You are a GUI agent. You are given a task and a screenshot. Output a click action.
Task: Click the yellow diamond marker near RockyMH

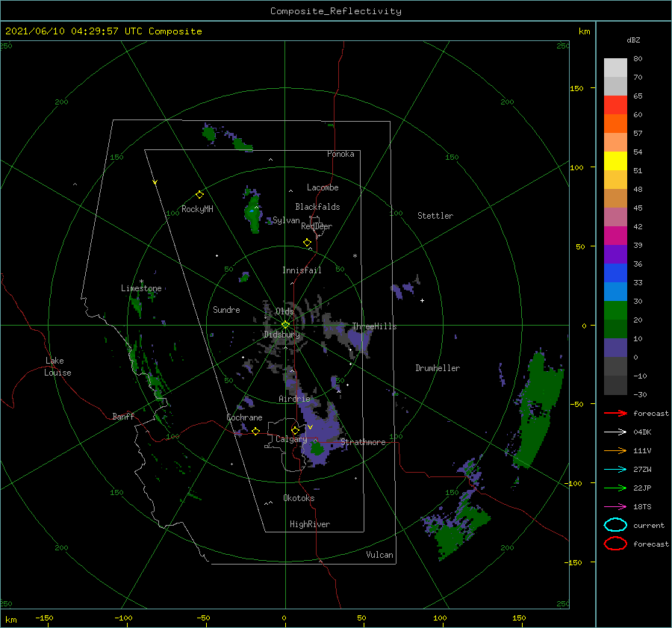199,195
